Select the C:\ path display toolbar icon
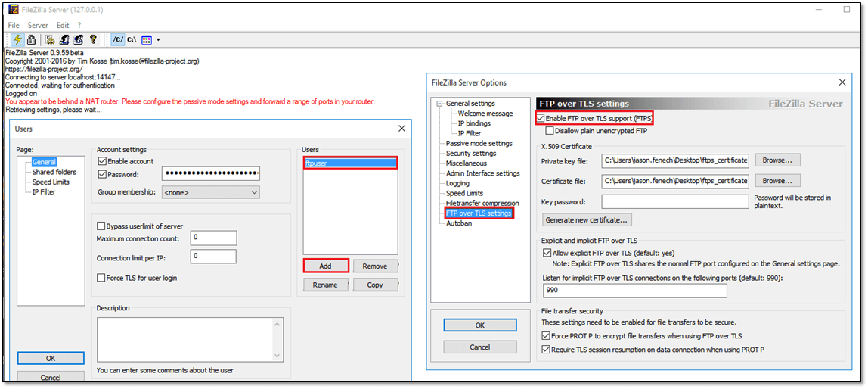This screenshot has height=389, width=868. [132, 40]
